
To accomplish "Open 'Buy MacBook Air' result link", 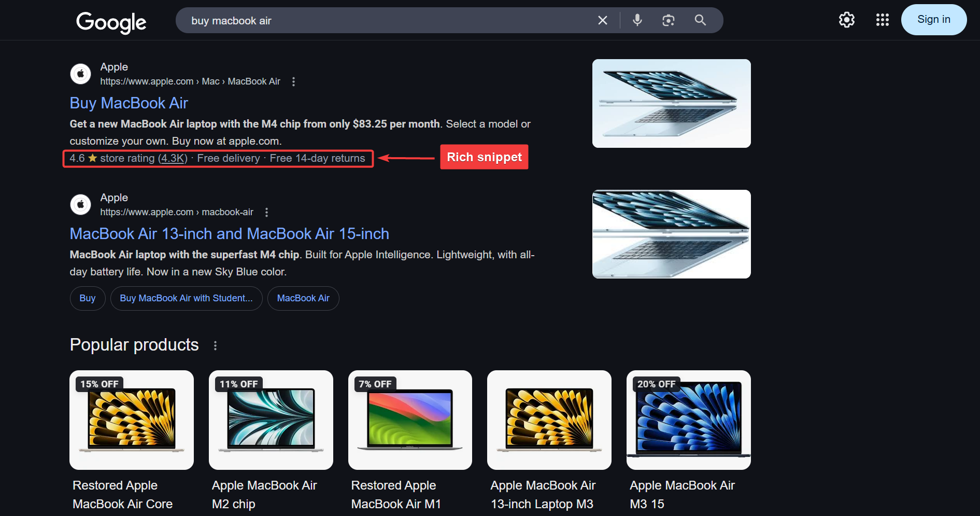I will (x=129, y=103).
